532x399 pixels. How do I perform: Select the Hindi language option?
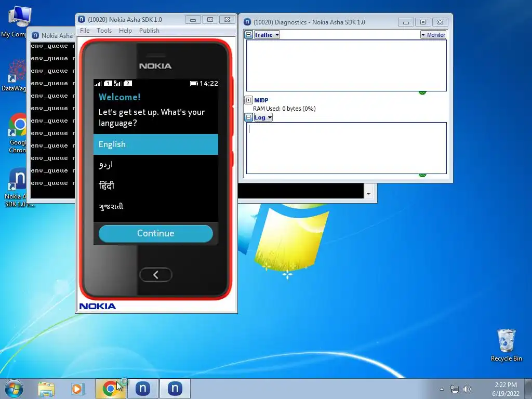pyautogui.click(x=156, y=185)
